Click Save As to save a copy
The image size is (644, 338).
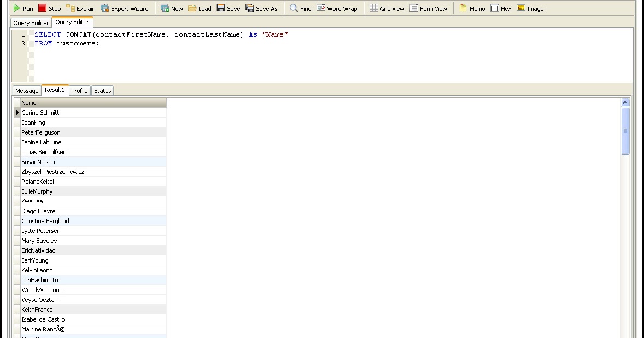point(262,8)
